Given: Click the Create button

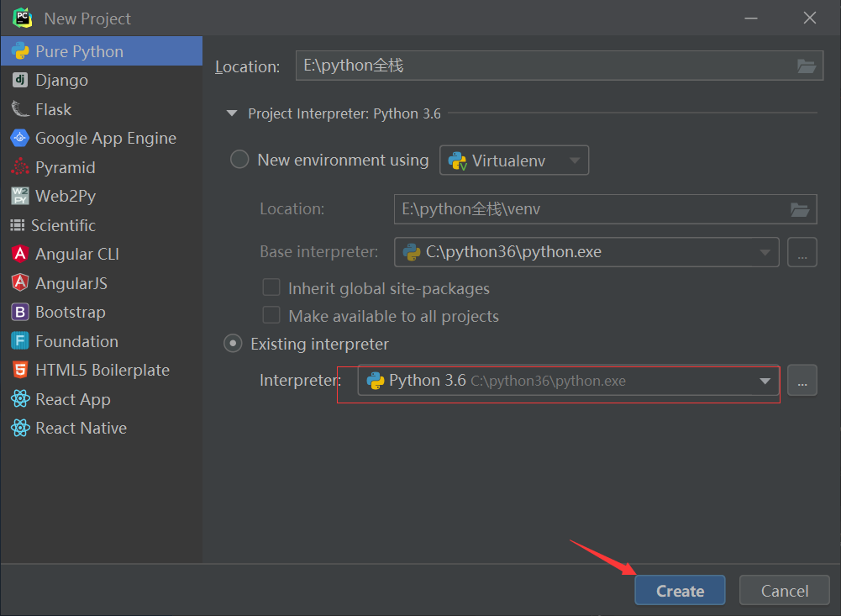Looking at the screenshot, I should [x=680, y=591].
